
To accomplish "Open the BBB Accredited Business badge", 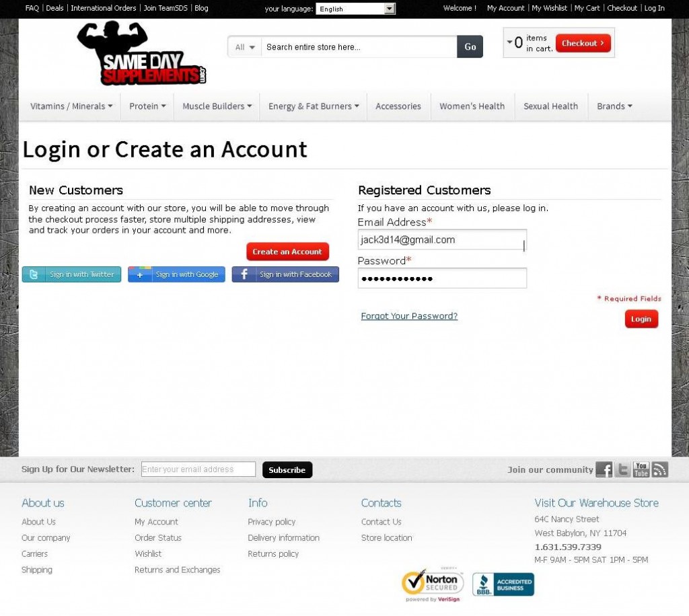I will pos(503,584).
